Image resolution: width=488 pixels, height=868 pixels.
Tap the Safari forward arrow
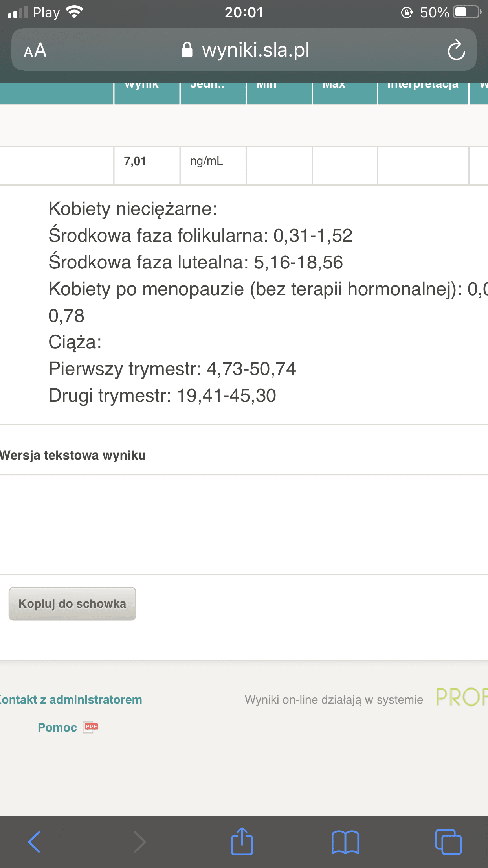coord(139,842)
